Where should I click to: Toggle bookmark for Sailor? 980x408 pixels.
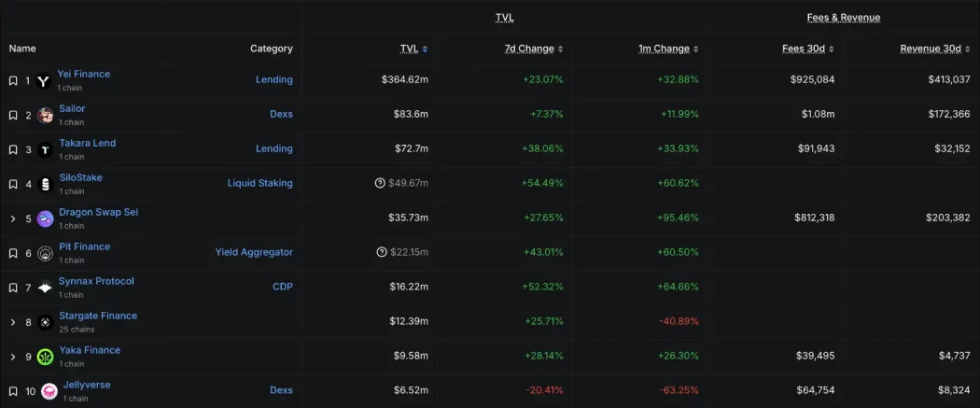(13, 116)
